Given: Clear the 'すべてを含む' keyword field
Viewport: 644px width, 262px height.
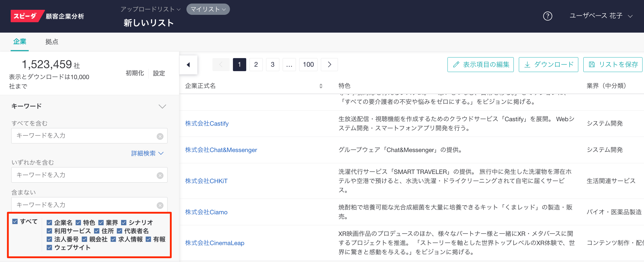Looking at the screenshot, I should tap(160, 136).
